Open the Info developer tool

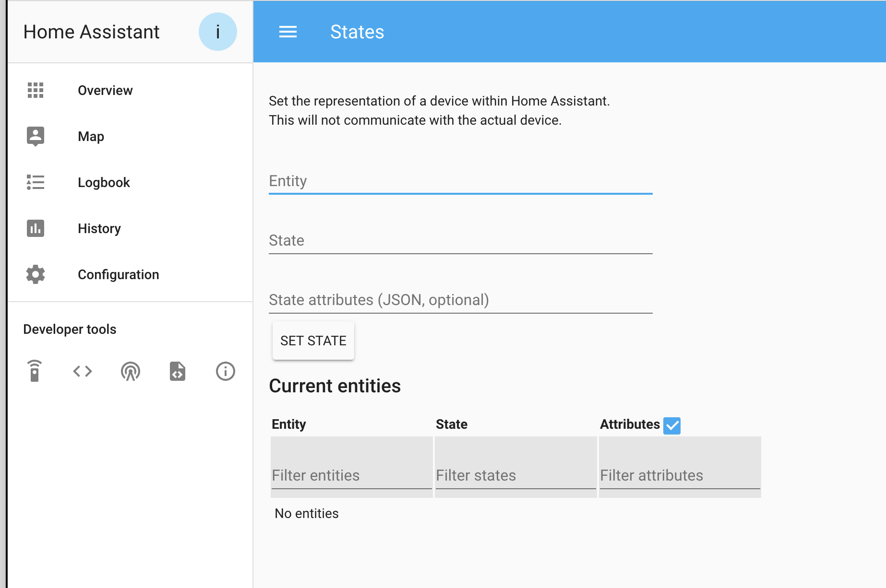tap(225, 371)
